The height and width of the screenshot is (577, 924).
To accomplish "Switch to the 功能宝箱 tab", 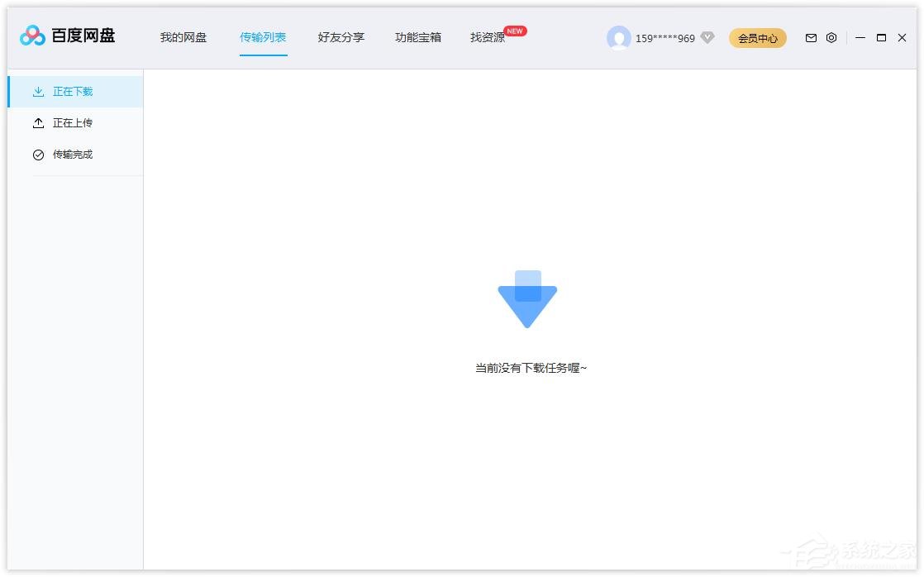I will coord(417,38).
